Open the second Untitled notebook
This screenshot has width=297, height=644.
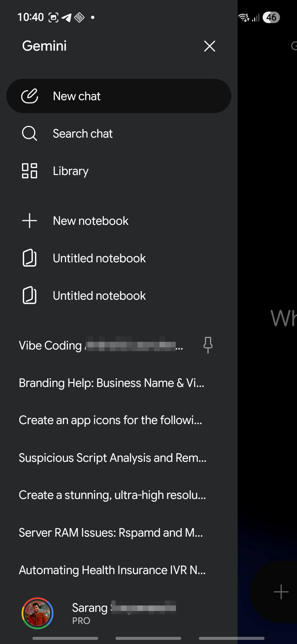pos(119,296)
